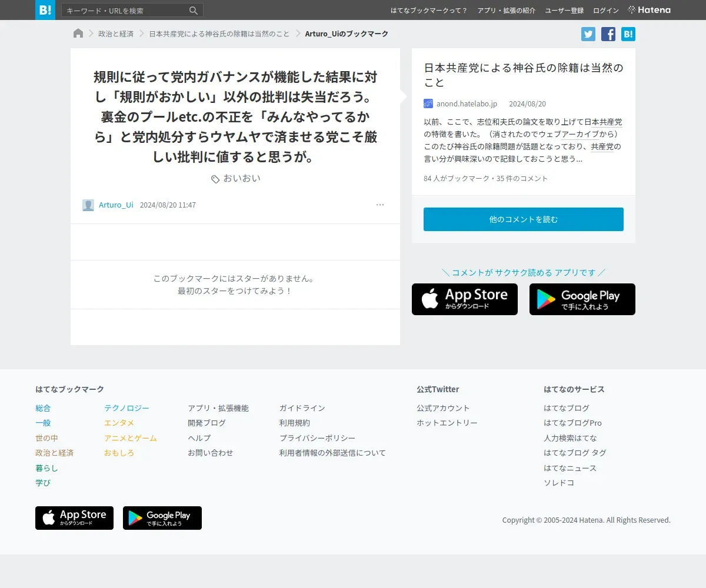The image size is (706, 588).
Task: Open footer App Store badge
Action: point(74,518)
